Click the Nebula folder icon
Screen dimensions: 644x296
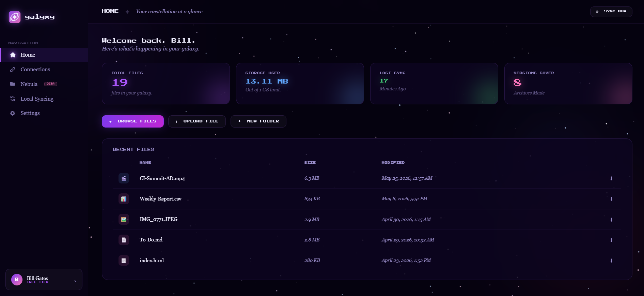pos(13,84)
